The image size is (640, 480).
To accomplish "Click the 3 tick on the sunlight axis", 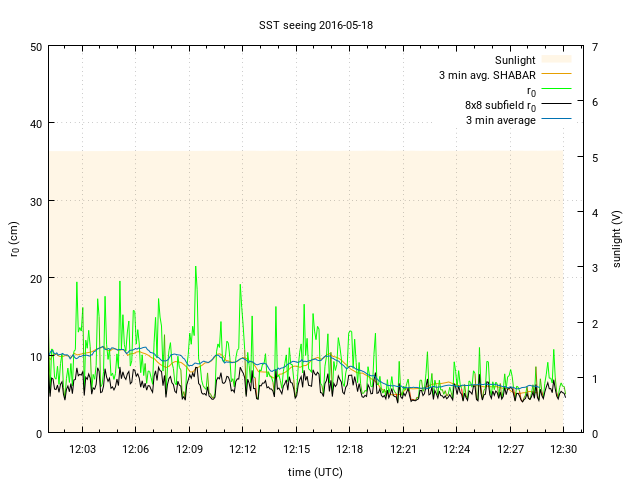I will click(595, 268).
